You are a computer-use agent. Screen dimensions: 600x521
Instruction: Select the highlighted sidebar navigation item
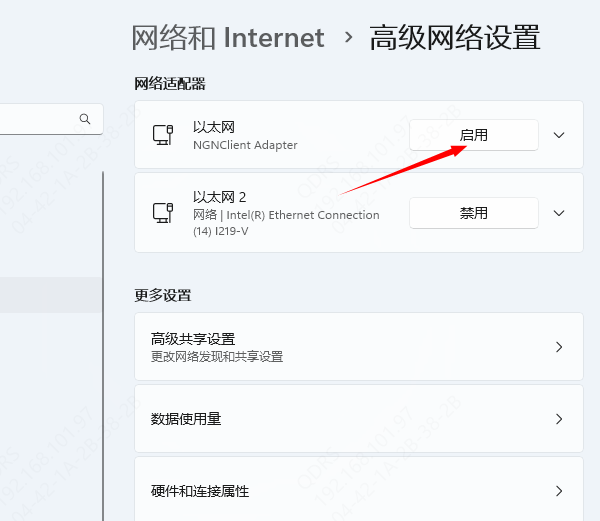click(x=51, y=295)
